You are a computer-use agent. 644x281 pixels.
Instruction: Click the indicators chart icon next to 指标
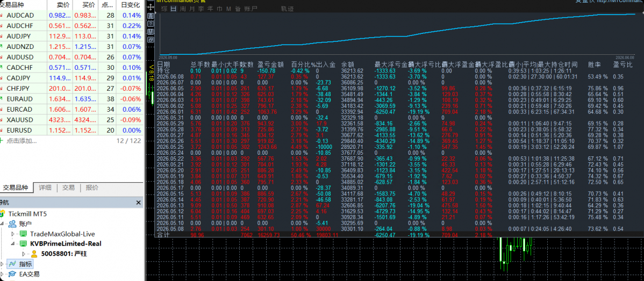click(12, 264)
